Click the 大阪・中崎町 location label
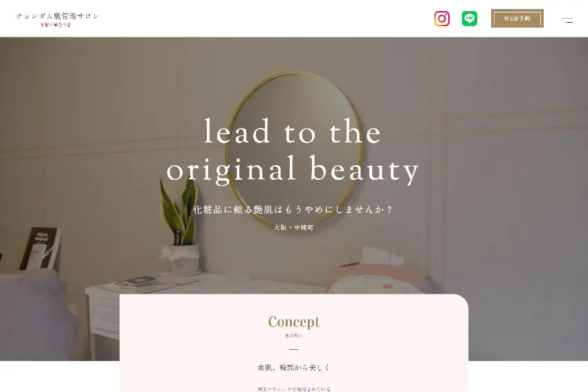The height and width of the screenshot is (392, 588). click(293, 227)
